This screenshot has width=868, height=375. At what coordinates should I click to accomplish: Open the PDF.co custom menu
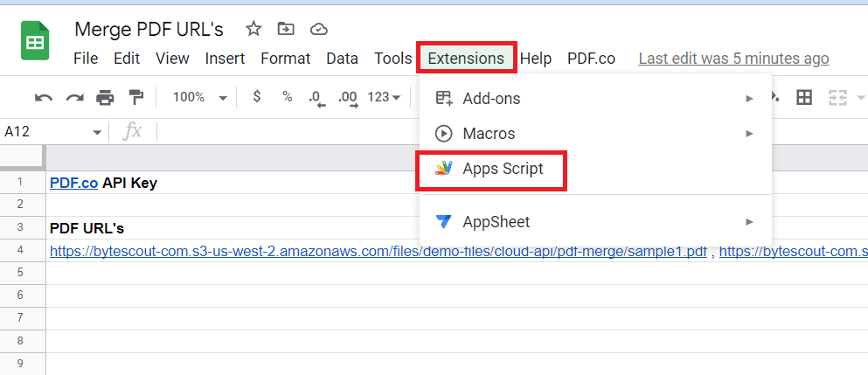[x=591, y=59]
